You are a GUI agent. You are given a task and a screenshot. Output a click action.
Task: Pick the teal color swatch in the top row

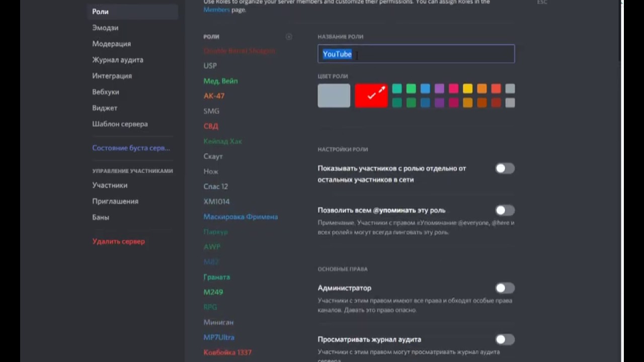coord(397,88)
